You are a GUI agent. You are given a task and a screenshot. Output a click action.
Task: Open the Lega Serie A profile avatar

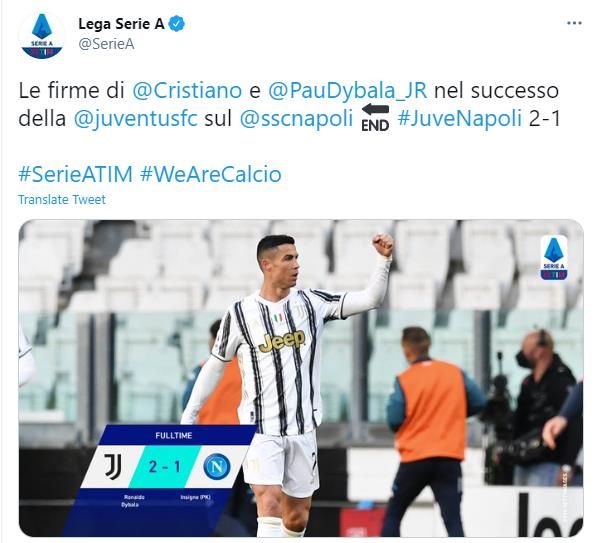[42, 35]
